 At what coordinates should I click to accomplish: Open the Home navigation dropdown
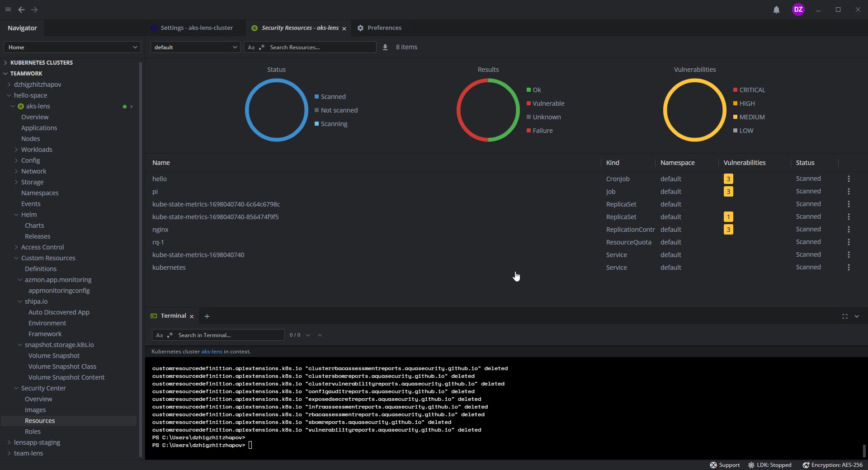click(72, 47)
